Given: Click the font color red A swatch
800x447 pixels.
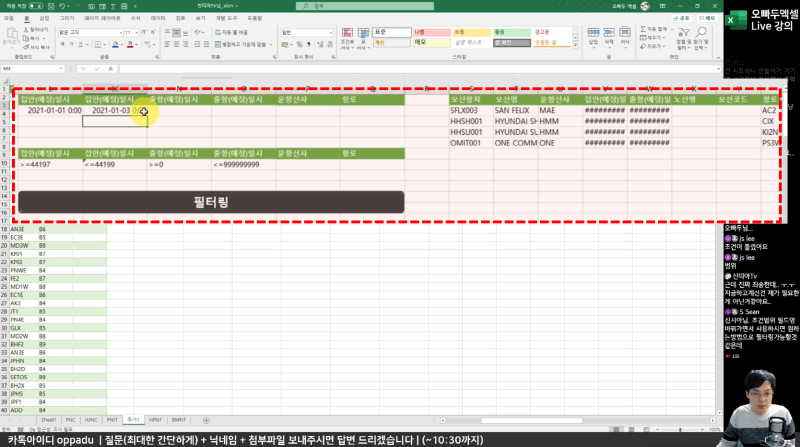Looking at the screenshot, I should coord(130,45).
